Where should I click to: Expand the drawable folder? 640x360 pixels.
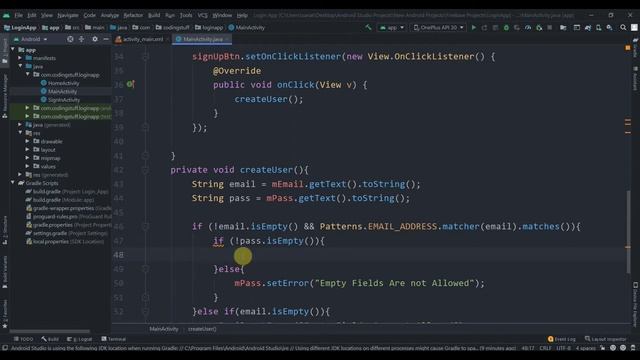pos(27,141)
